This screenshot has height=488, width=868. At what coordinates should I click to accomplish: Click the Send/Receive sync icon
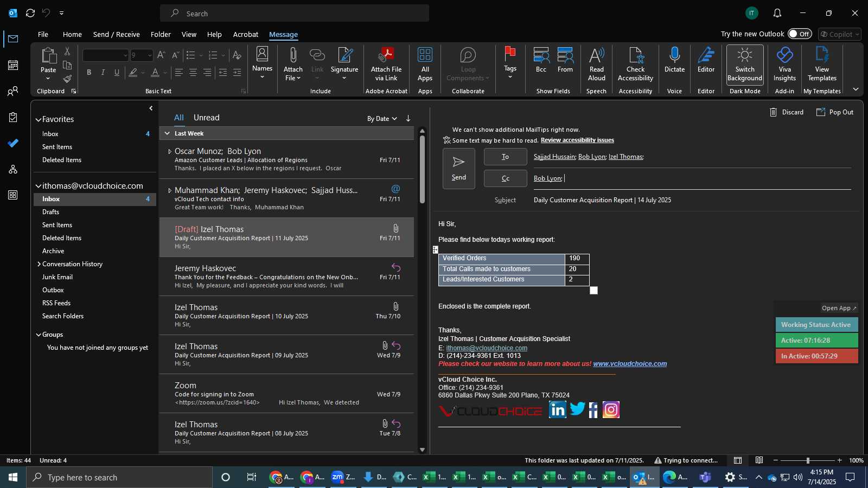click(30, 13)
